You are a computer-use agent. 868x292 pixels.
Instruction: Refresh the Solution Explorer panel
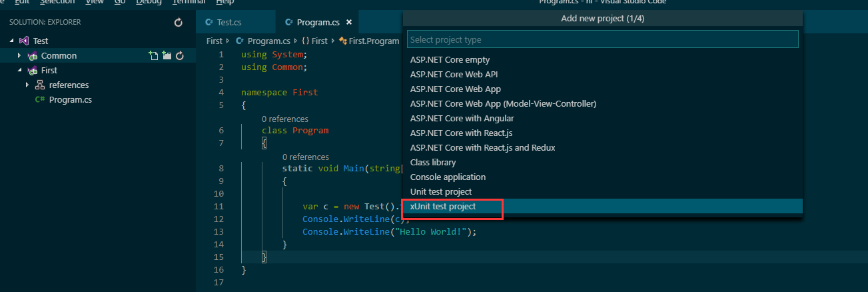178,23
